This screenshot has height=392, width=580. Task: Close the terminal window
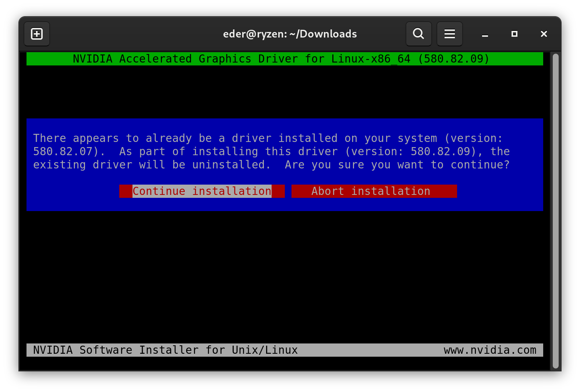click(x=544, y=34)
